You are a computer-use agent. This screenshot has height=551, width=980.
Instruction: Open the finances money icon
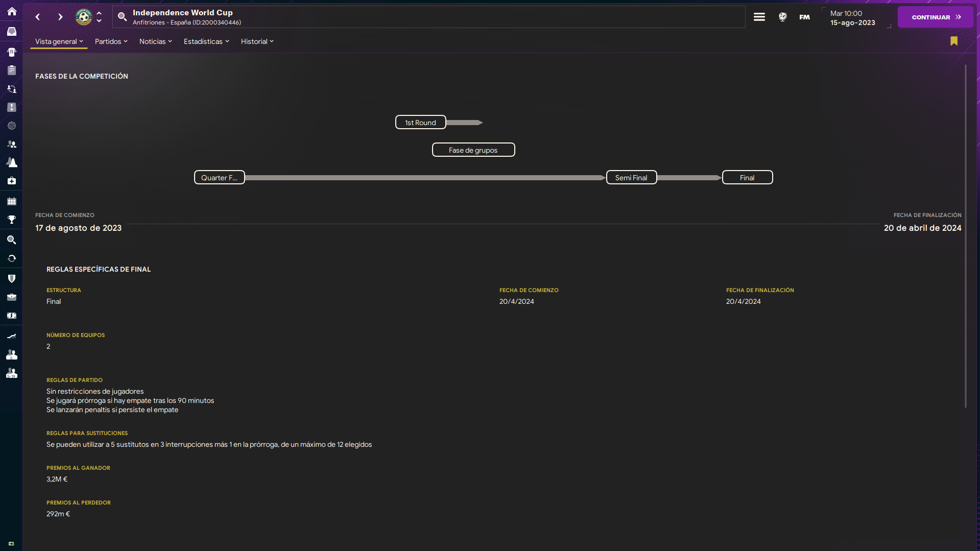coord(11,316)
